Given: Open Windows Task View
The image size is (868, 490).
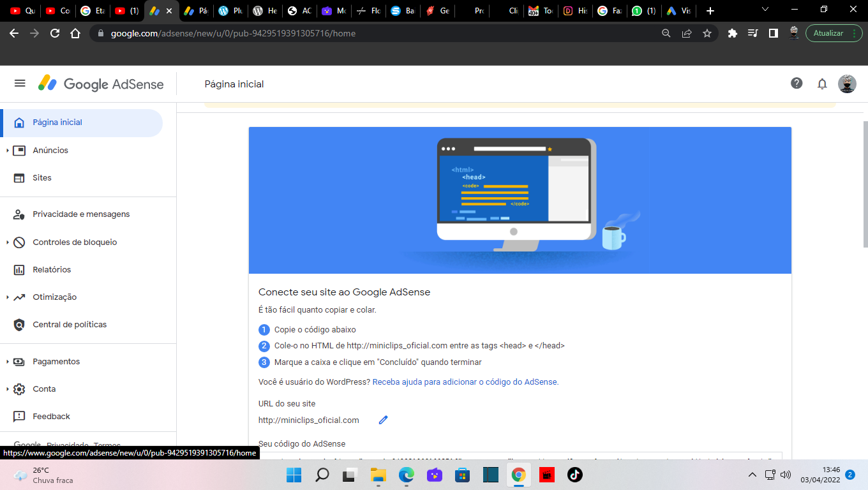Looking at the screenshot, I should pyautogui.click(x=350, y=475).
